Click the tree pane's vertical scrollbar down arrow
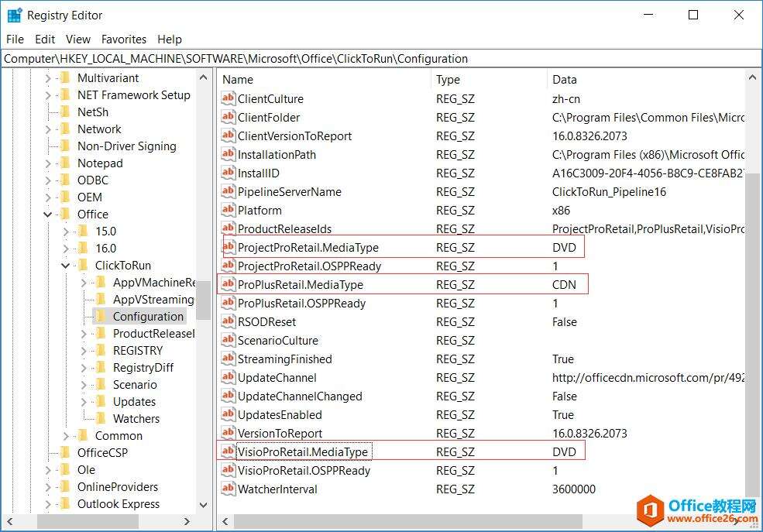Image resolution: width=763 pixels, height=532 pixels. click(x=204, y=504)
